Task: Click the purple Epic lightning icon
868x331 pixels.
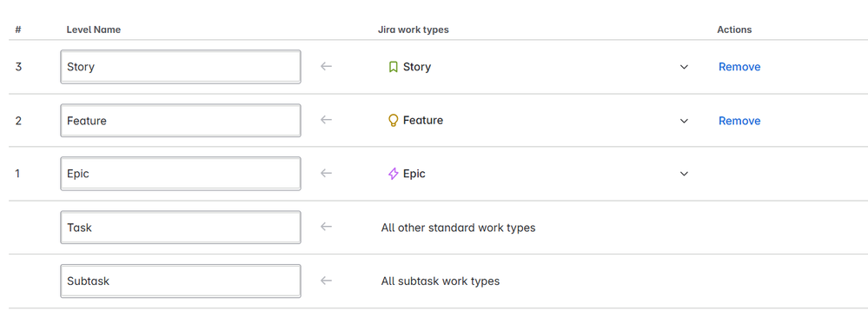Action: click(x=393, y=174)
